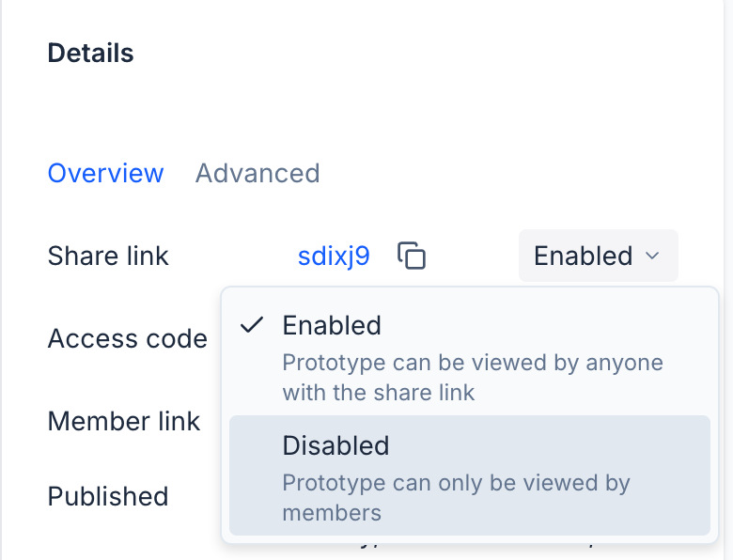Open the sdixj9 share link

point(334,256)
